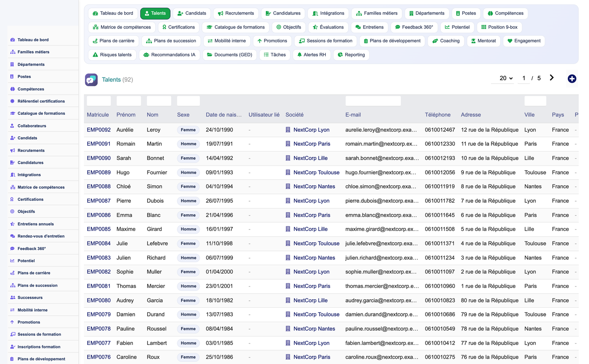Click the Compétences icon in sidebar
The height and width of the screenshot is (364, 589).
(12, 89)
